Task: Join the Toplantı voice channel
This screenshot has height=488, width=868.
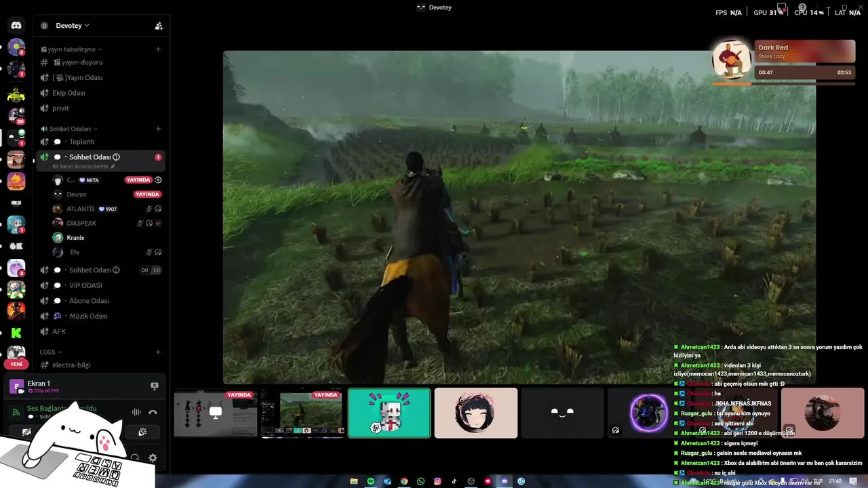Action: 101,142
